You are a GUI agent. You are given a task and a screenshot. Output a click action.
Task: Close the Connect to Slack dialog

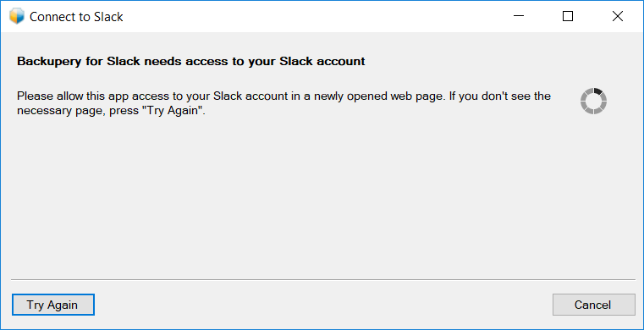(617, 16)
